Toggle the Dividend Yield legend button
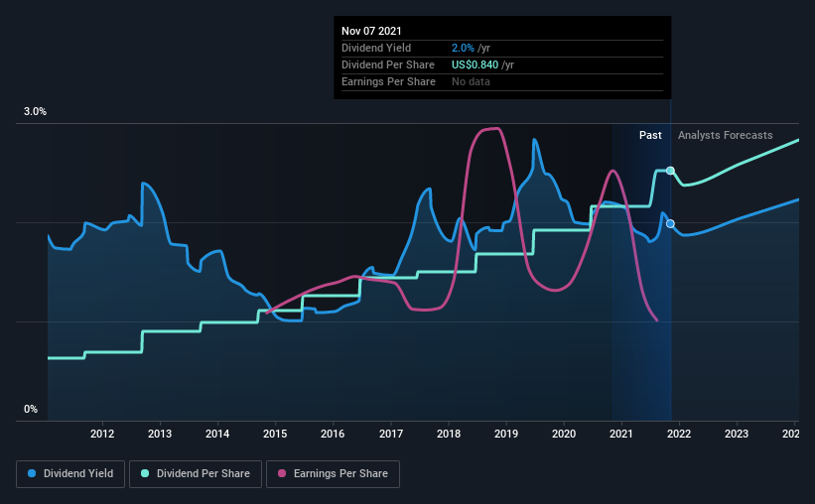815x504 pixels. (x=70, y=474)
